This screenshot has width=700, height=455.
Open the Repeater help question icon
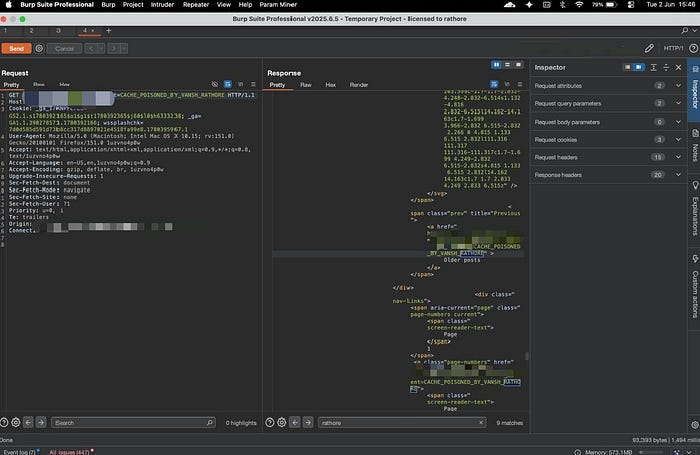coord(693,48)
